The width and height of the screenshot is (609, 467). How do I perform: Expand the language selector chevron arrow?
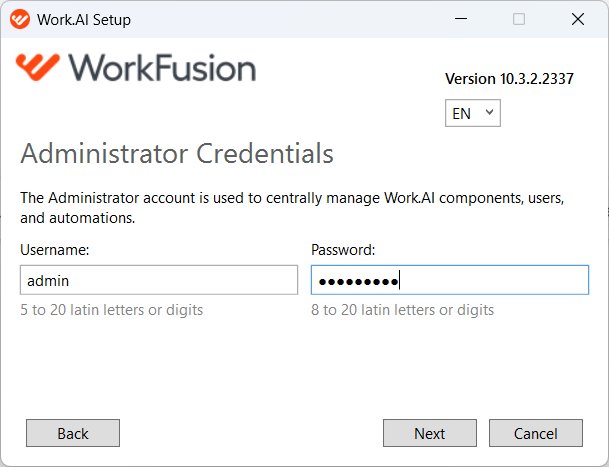489,112
